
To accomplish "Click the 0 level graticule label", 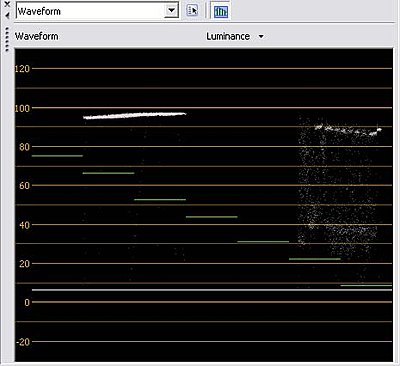I will [27, 302].
